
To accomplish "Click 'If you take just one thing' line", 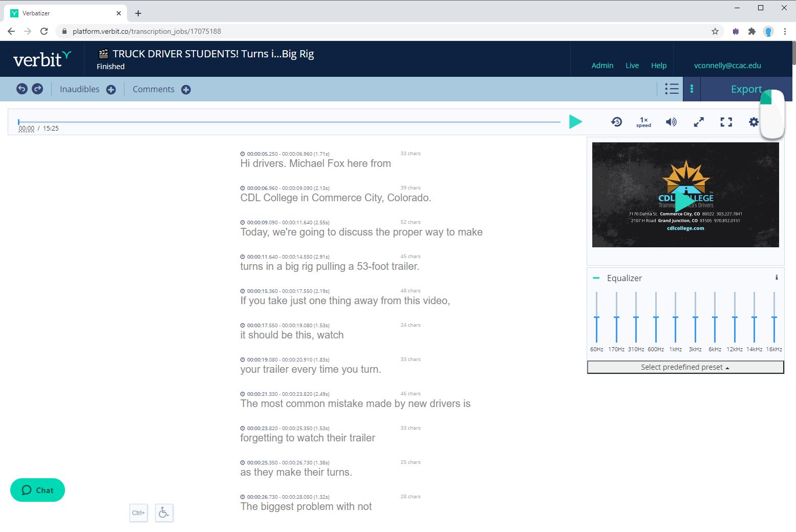I will 345,301.
